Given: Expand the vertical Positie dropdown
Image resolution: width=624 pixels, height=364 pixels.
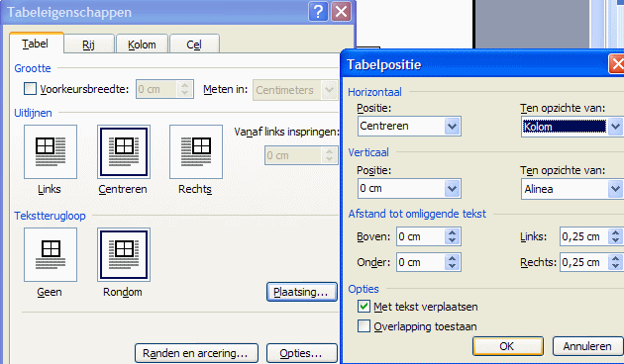Looking at the screenshot, I should click(x=452, y=189).
